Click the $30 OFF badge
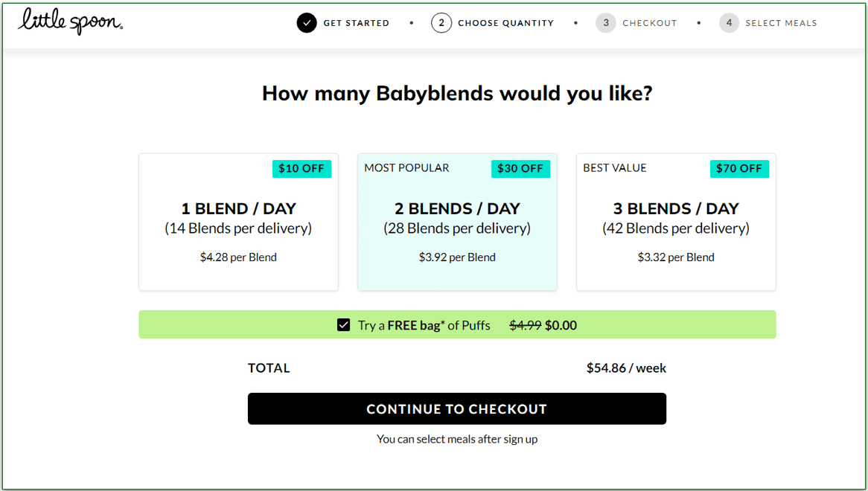 (520, 169)
